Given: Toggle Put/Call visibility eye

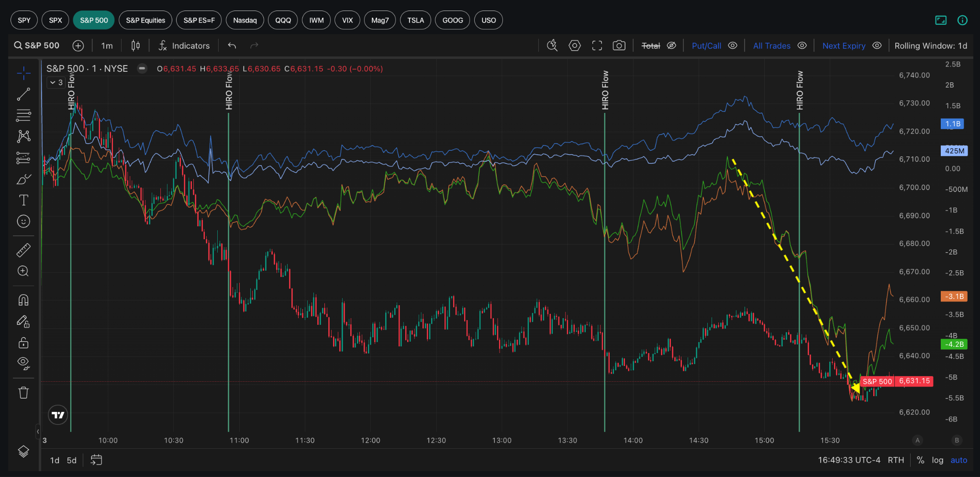Looking at the screenshot, I should coord(733,45).
